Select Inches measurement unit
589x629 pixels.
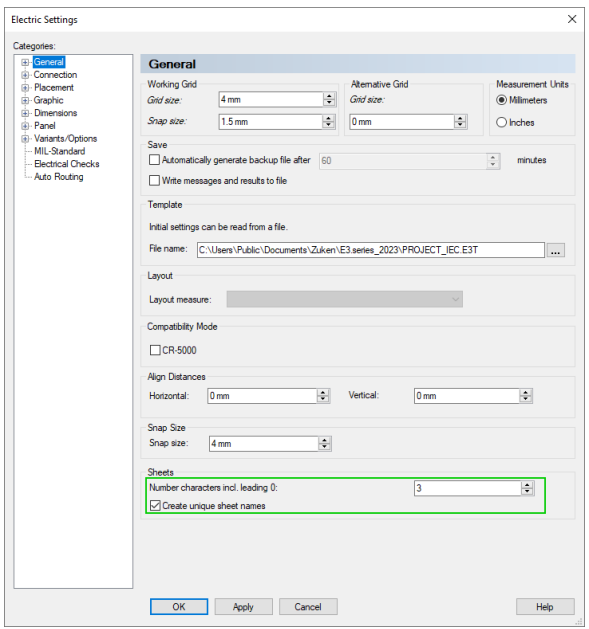[501, 122]
